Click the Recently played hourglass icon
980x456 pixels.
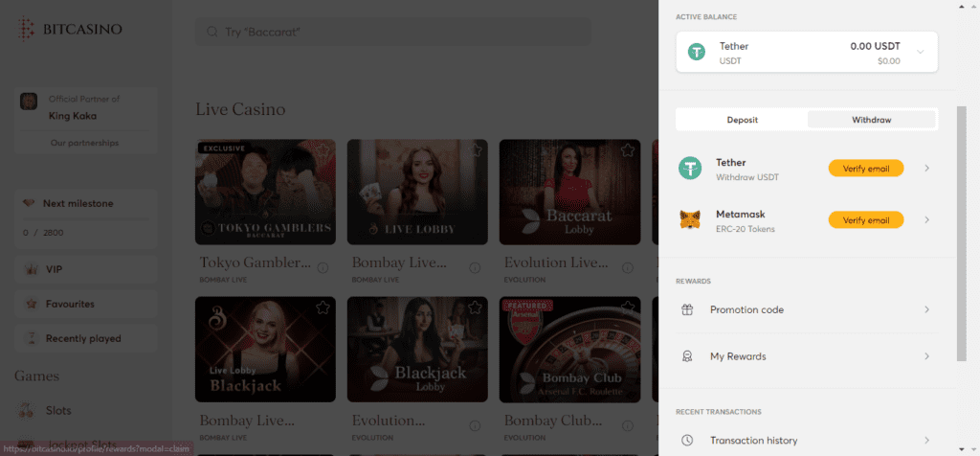tap(31, 338)
